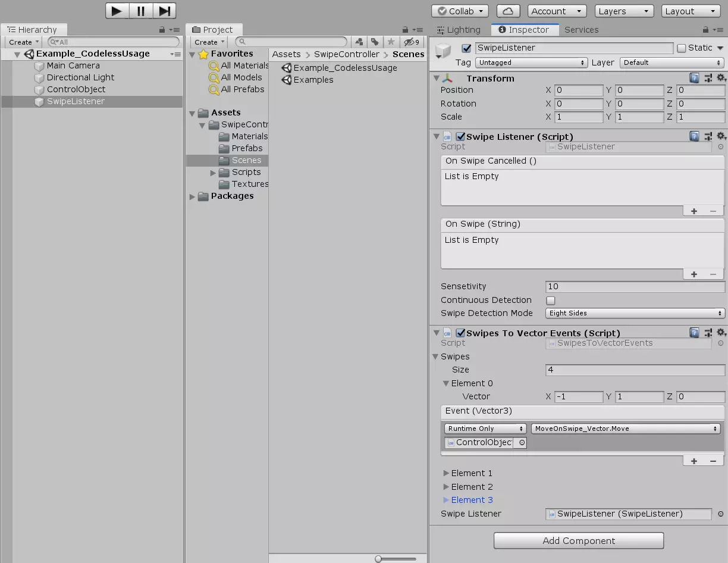Toggle the Swipe Listener script enabled checkbox
The image size is (728, 563).
pos(460,137)
